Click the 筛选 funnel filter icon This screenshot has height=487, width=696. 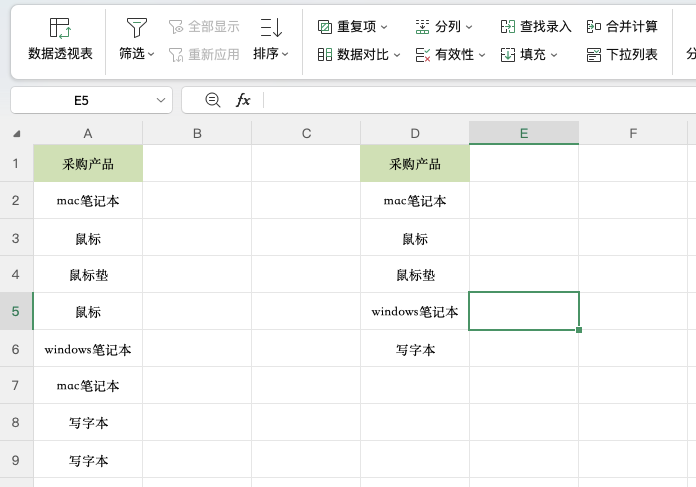[136, 28]
